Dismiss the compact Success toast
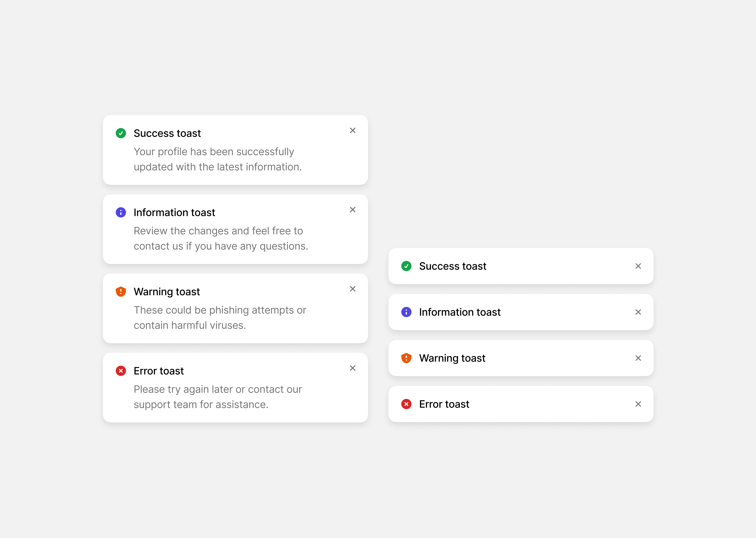This screenshot has width=756, height=538. tap(638, 266)
